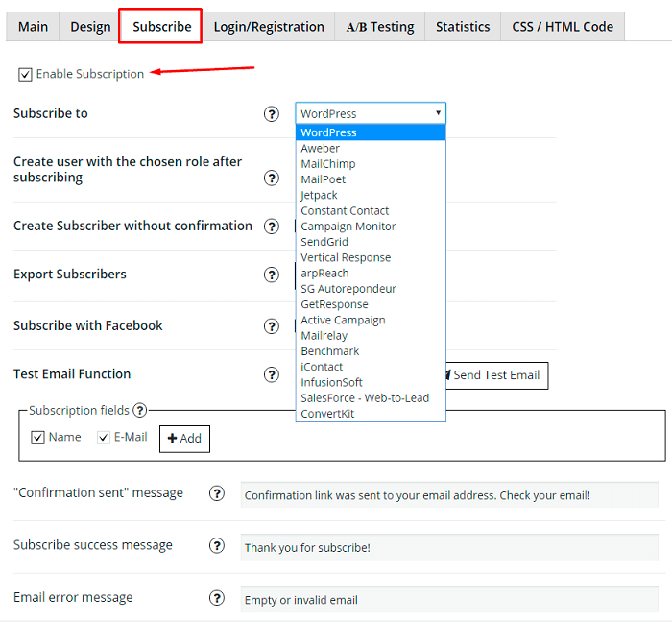Choose GetResponse from dropdown
Image resolution: width=672 pixels, height=622 pixels.
(371, 304)
